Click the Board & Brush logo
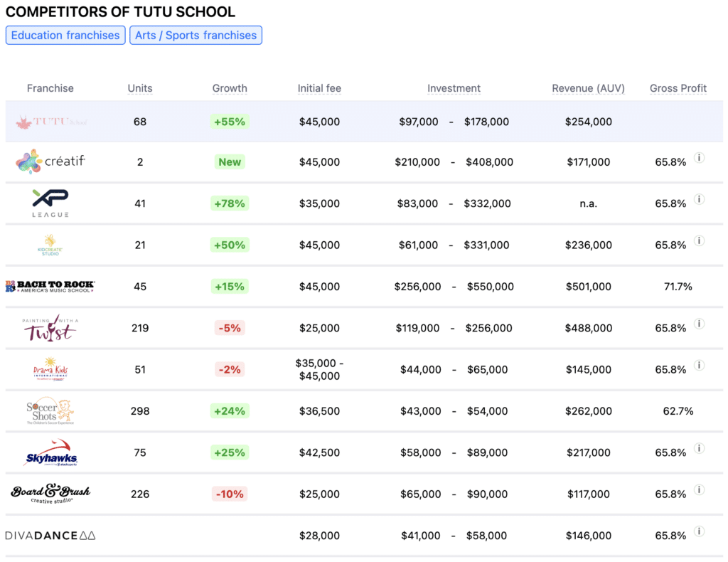 tap(50, 494)
